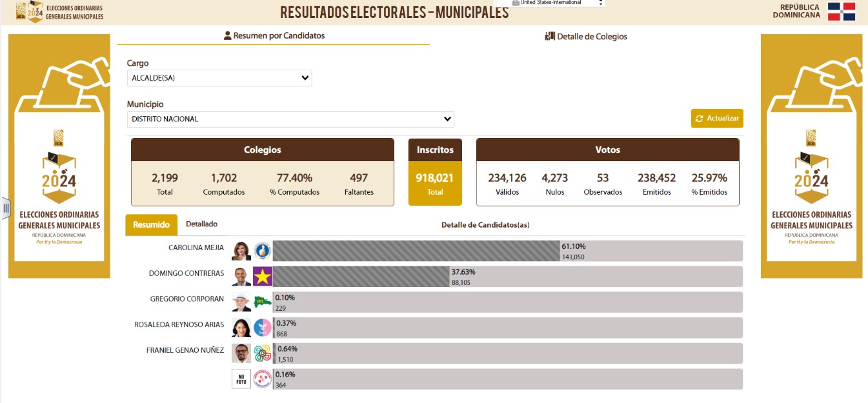Click the 'NO FOTO' candidate placeholder

[241, 378]
